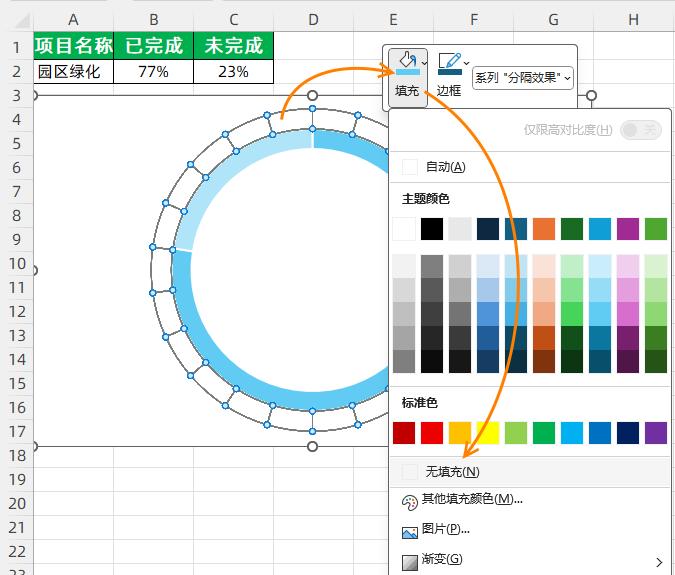Pick the standard red color swatch

432,433
